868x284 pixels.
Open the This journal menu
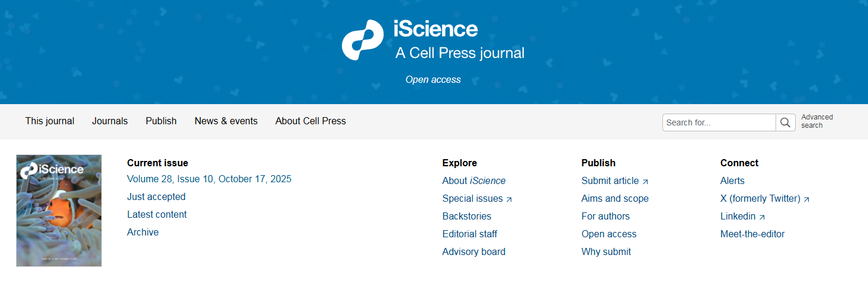pos(50,121)
